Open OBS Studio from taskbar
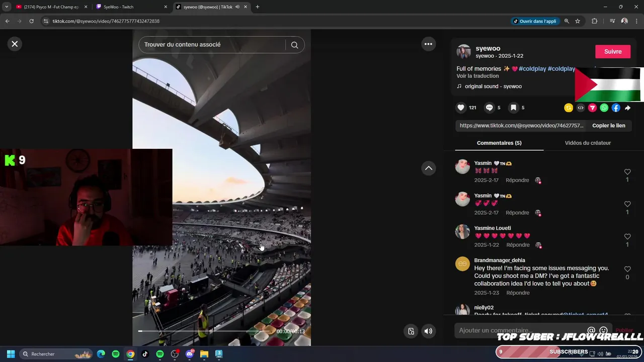The height and width of the screenshot is (362, 644). click(175, 354)
